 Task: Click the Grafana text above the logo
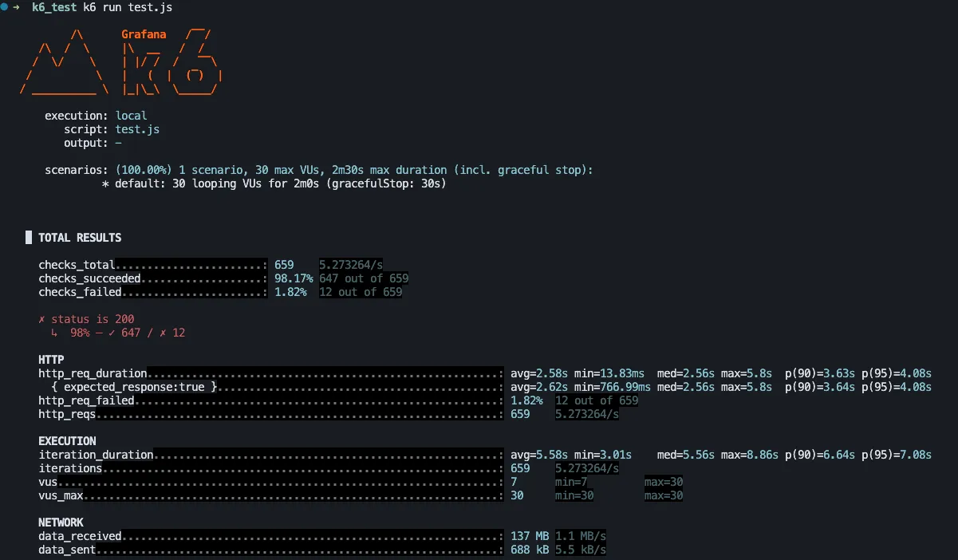pyautogui.click(x=144, y=34)
